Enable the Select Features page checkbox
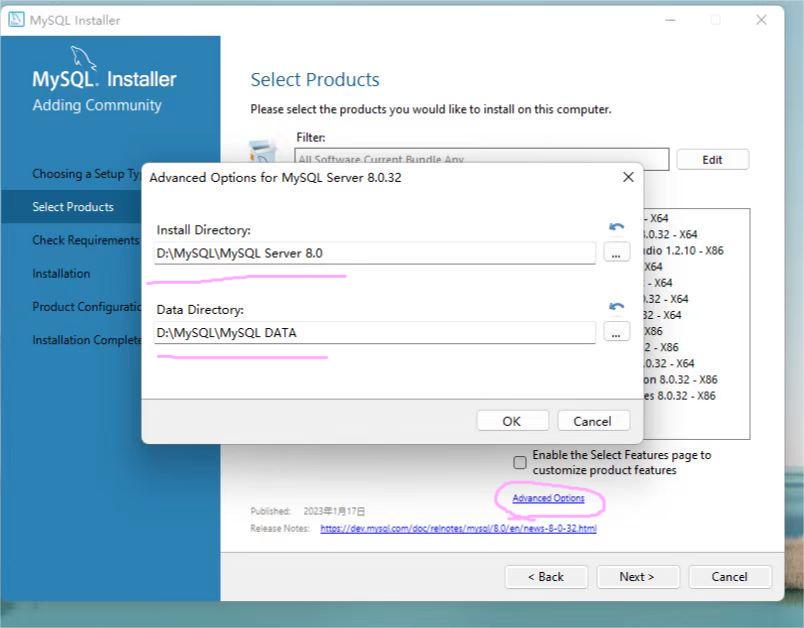Screen dimensions: 804x628 (x=519, y=462)
